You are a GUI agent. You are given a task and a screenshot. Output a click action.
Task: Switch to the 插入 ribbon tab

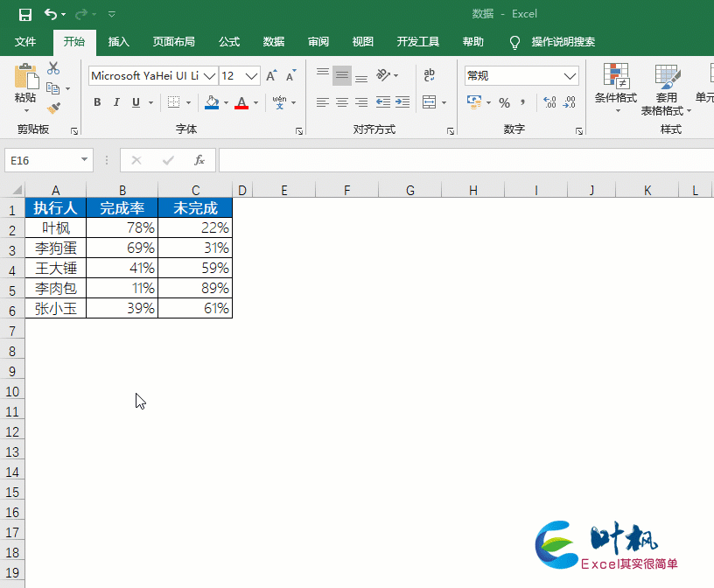(118, 41)
